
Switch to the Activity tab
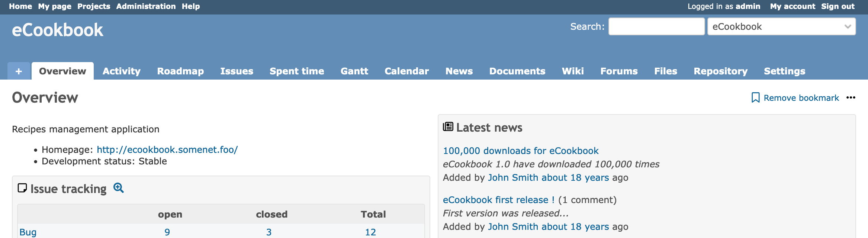click(x=122, y=71)
